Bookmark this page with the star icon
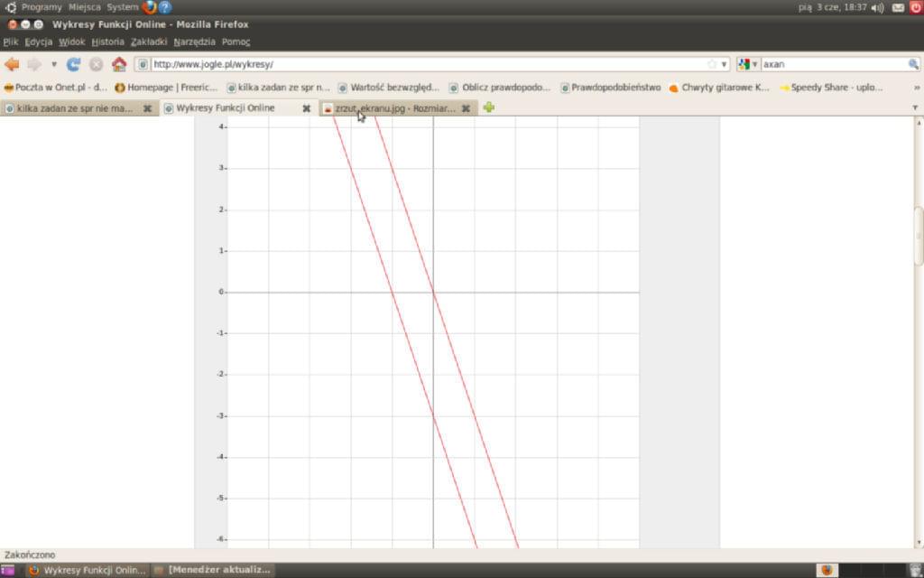This screenshot has height=578, width=924. click(x=712, y=64)
